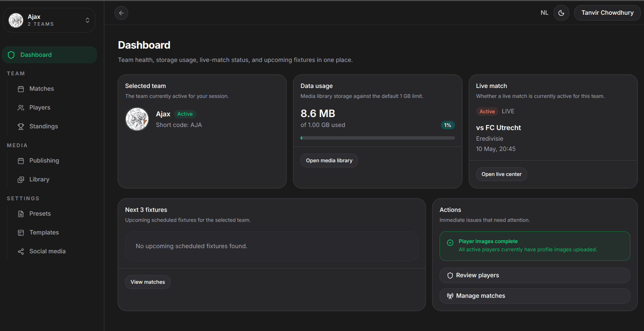This screenshot has width=644, height=331.
Task: Click the data usage progress bar
Action: pyautogui.click(x=378, y=138)
